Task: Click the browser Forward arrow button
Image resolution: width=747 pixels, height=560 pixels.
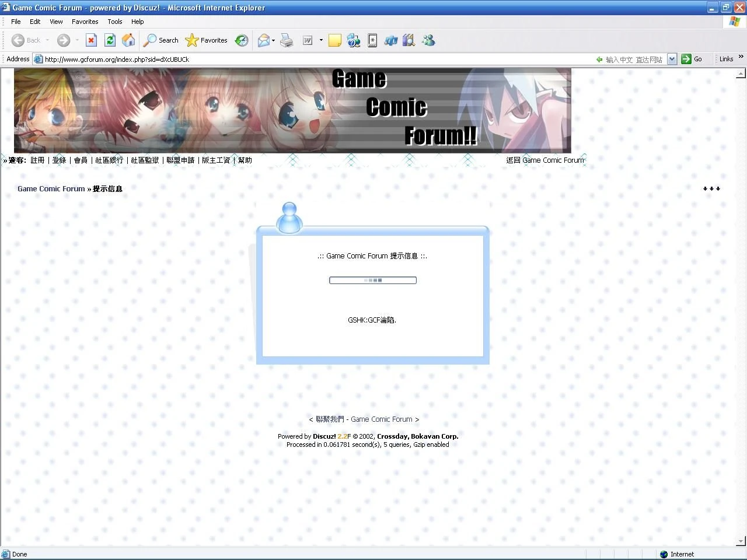Action: (64, 40)
